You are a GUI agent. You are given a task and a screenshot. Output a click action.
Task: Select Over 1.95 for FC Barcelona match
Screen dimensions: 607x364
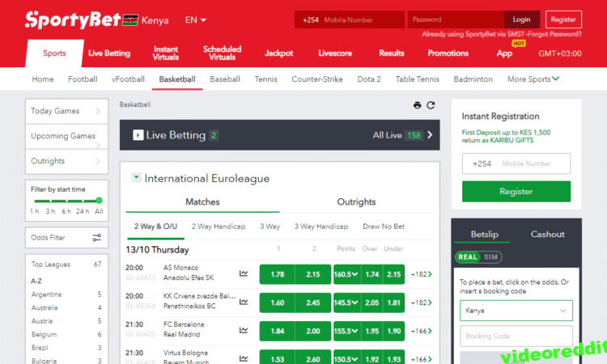[372, 331]
